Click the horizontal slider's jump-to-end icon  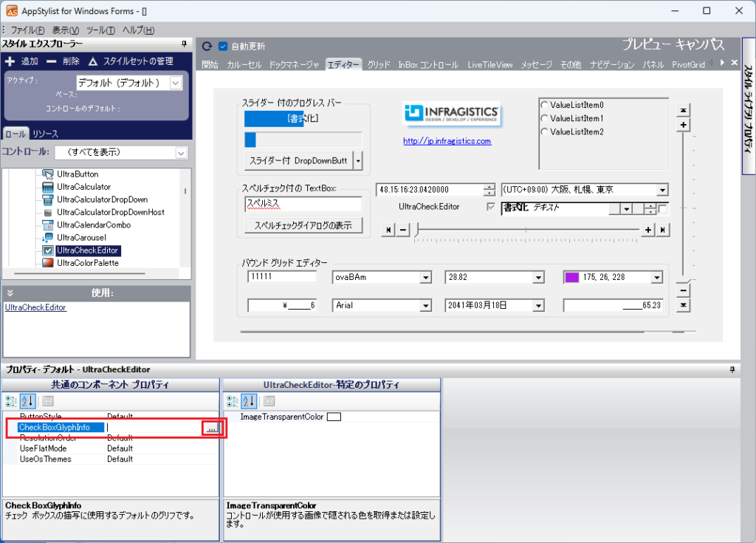(x=664, y=230)
